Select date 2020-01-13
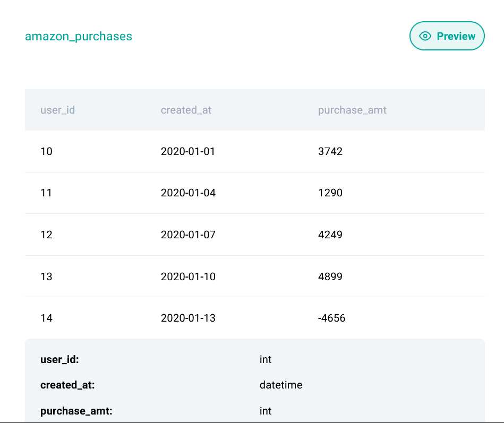504x423 pixels. coord(188,318)
